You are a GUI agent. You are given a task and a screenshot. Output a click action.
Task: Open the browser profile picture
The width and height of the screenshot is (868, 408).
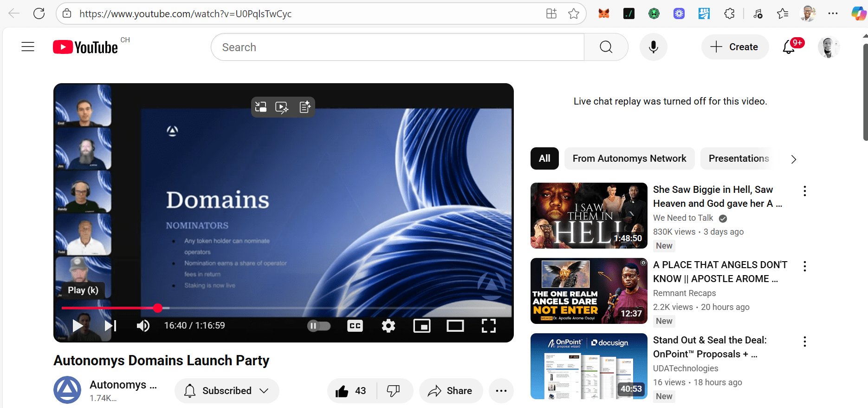tap(808, 13)
